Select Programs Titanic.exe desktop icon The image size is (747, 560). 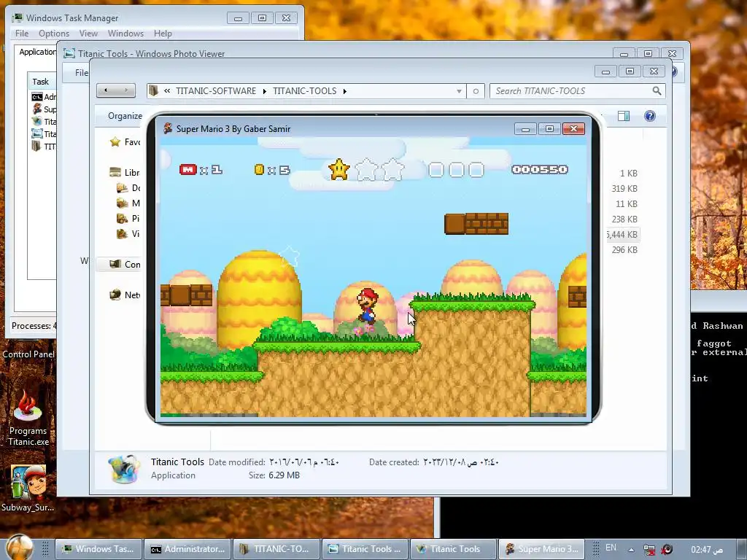[x=28, y=418]
